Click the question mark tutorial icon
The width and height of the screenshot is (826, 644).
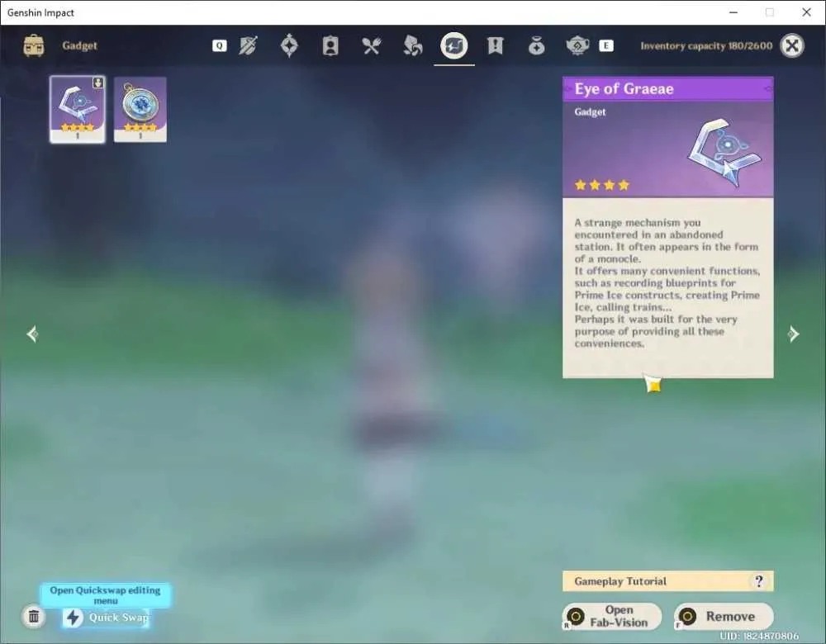tap(758, 581)
